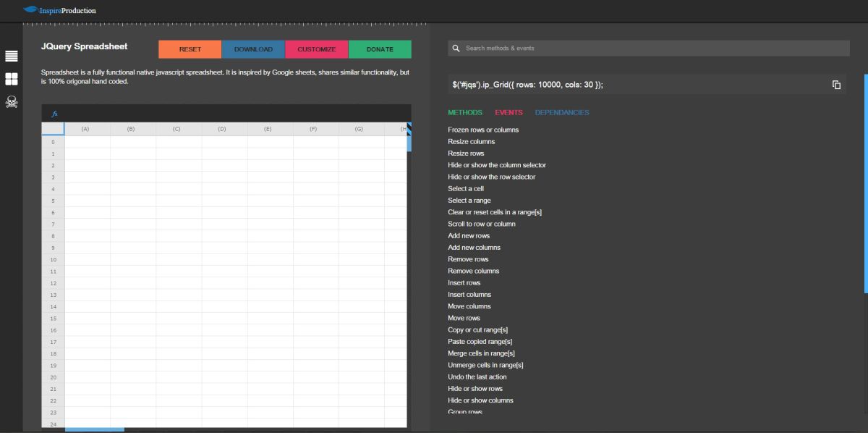
Task: Click the fx formula icon
Action: coord(54,114)
